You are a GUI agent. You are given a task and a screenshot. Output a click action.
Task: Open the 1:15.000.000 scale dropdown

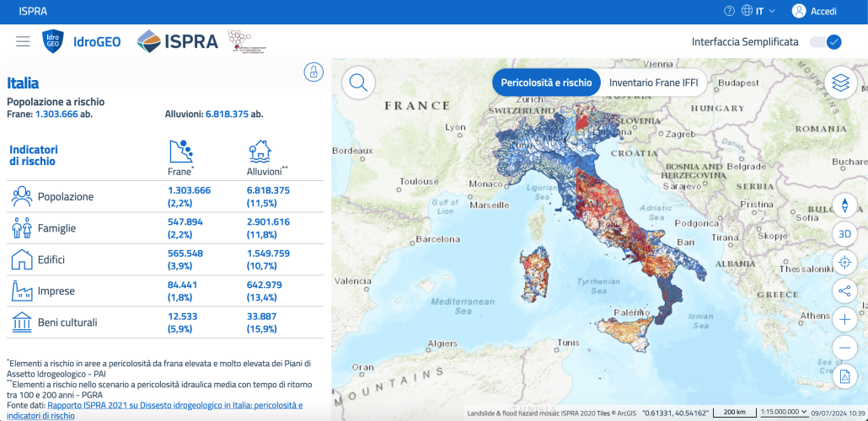[x=783, y=412]
